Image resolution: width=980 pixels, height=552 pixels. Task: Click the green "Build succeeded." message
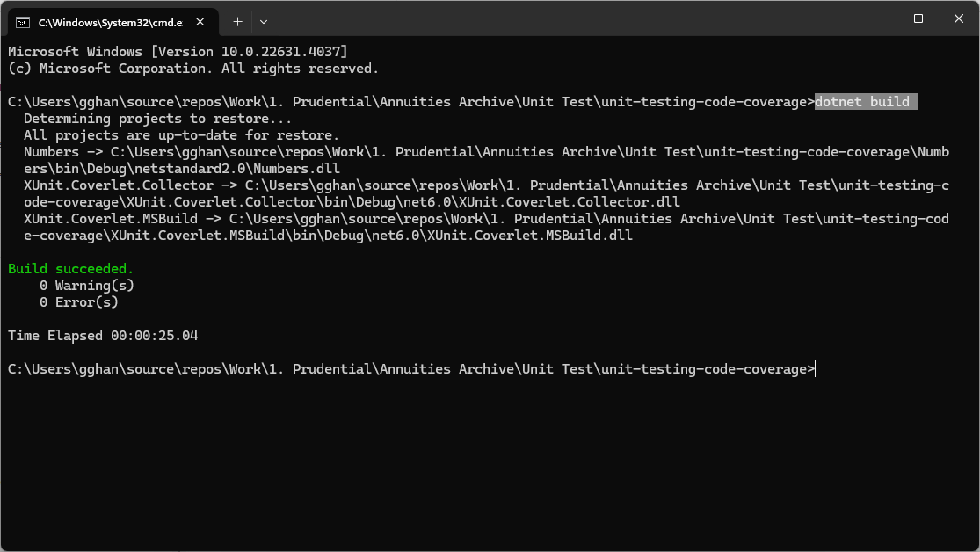71,269
